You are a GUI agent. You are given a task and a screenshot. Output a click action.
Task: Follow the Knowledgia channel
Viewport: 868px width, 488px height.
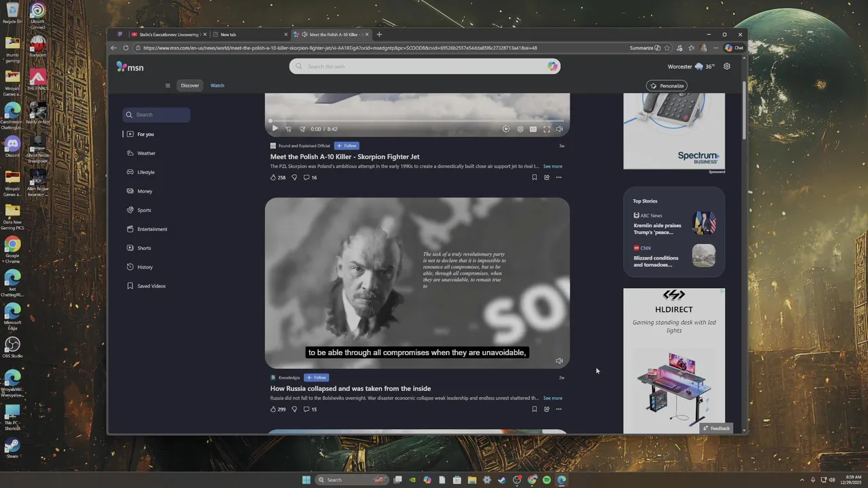coord(317,378)
